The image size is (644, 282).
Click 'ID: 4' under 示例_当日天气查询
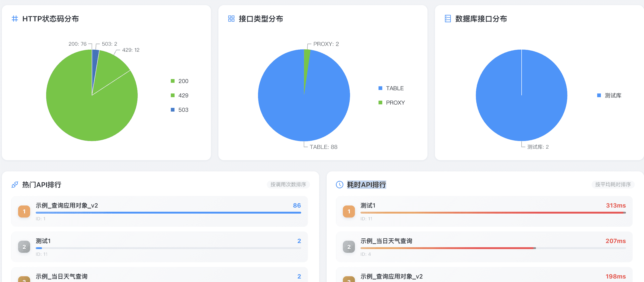366,254
